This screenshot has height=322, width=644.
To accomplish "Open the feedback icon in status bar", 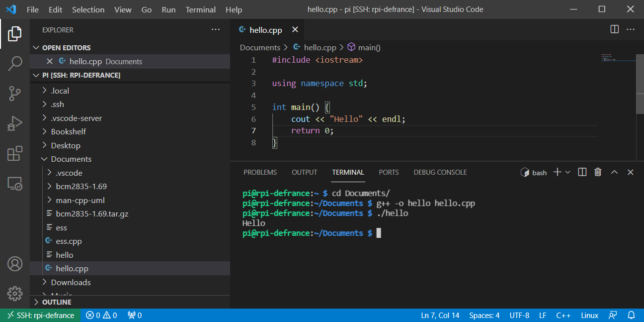I will [x=613, y=315].
